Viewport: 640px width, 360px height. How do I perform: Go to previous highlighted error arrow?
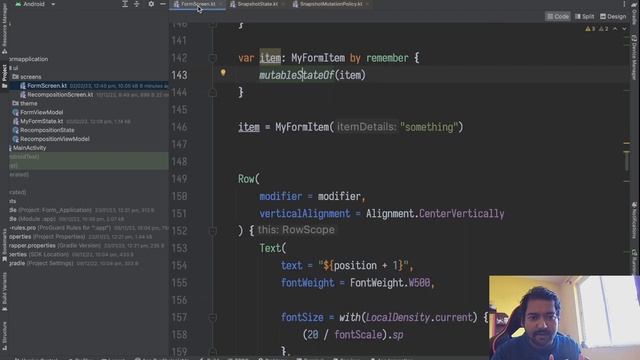(x=615, y=29)
